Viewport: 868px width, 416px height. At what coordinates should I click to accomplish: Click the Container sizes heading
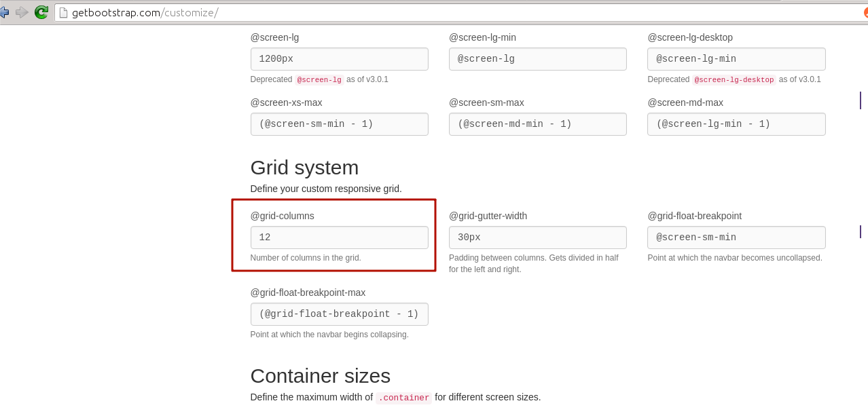click(x=320, y=376)
